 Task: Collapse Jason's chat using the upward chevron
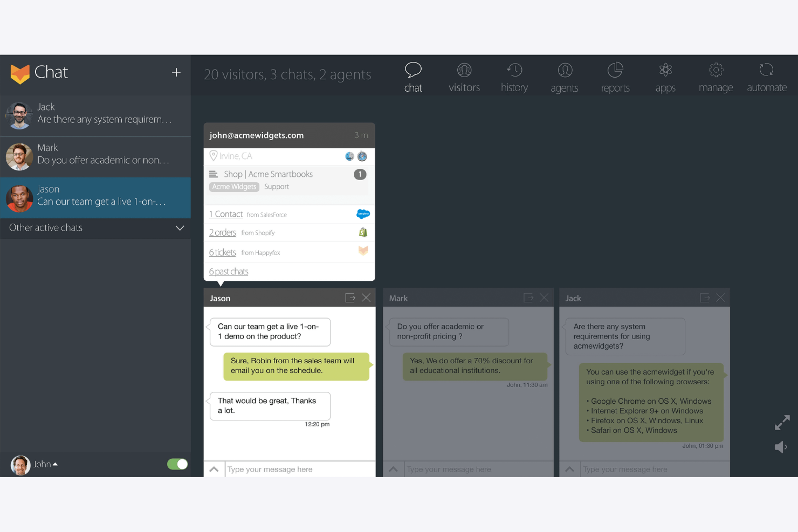tap(214, 469)
